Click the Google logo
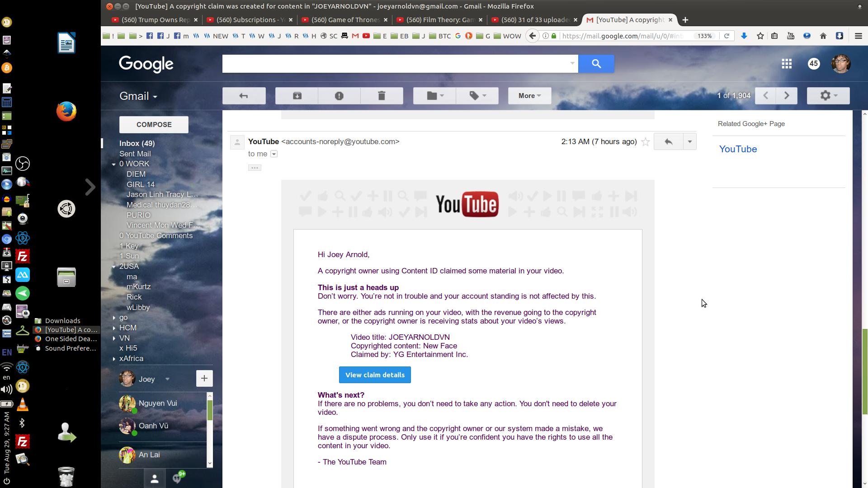The height and width of the screenshot is (488, 868). 146,64
